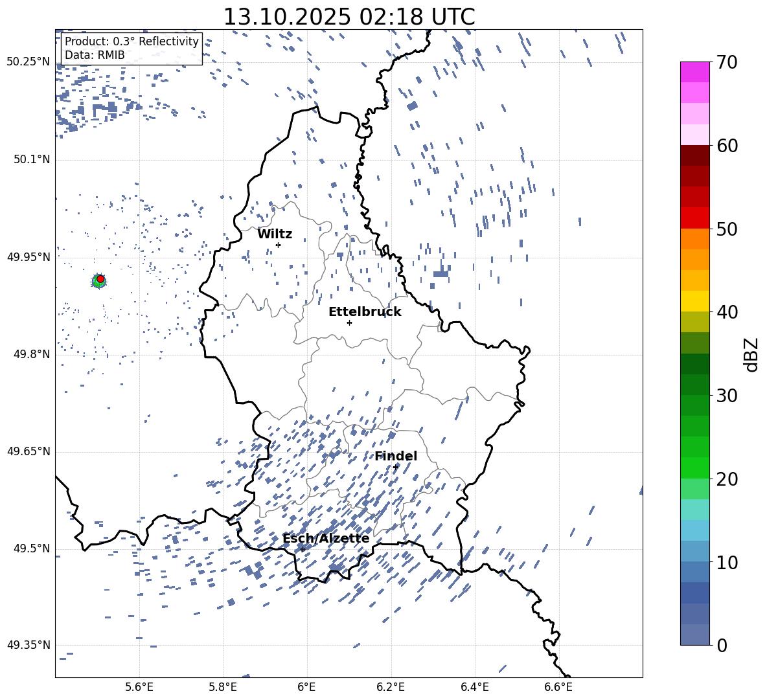Viewport: 767px width, 700px height.
Task: Click the 49.65°N latitude label
Action: pyautogui.click(x=29, y=451)
